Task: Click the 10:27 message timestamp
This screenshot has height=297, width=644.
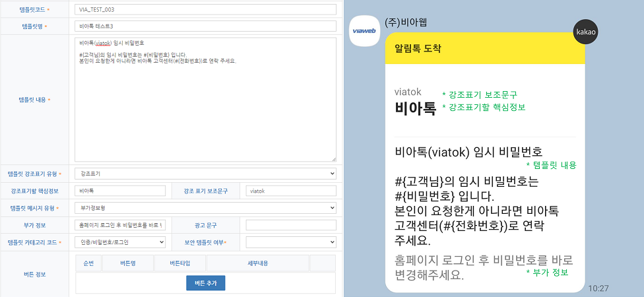Action: point(598,288)
